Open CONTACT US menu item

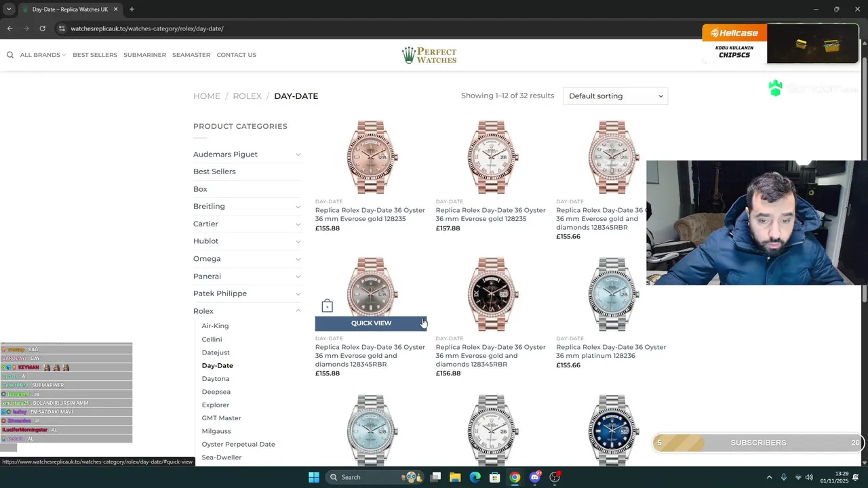click(x=236, y=55)
